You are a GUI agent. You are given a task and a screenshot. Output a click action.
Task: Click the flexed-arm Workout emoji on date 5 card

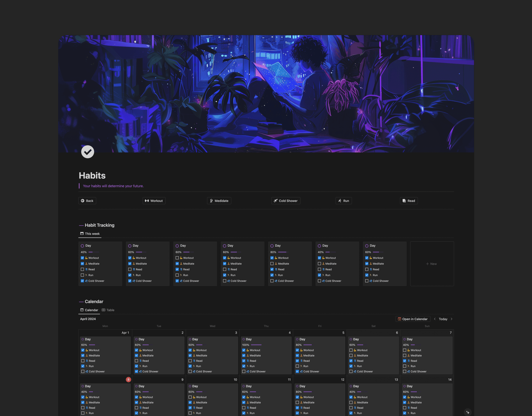pyautogui.click(x=301, y=350)
